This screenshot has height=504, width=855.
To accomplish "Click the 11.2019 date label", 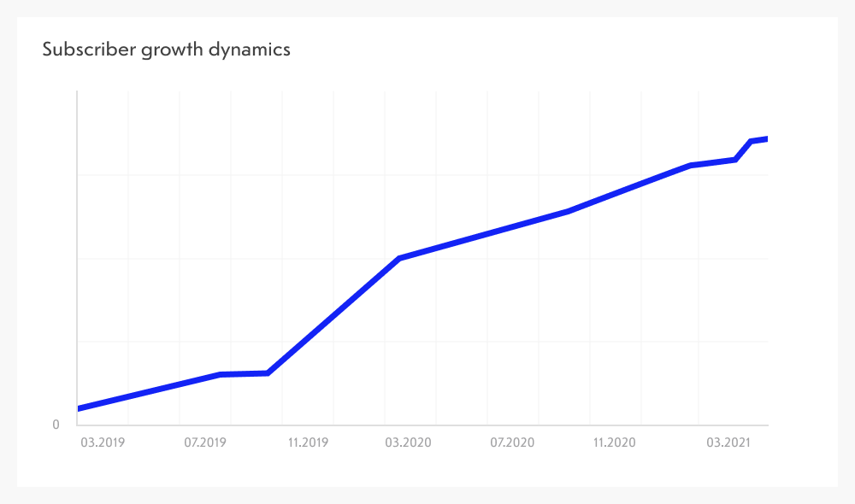I will point(308,442).
